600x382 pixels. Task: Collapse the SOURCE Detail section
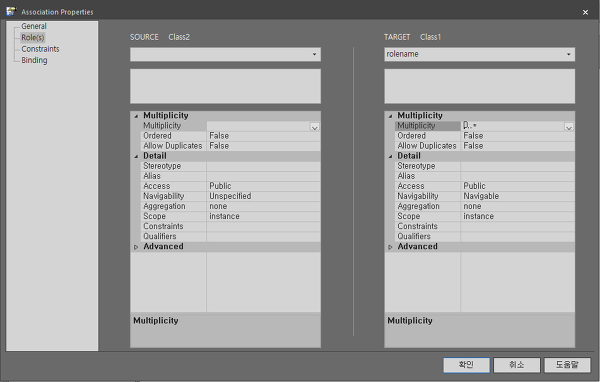point(136,156)
